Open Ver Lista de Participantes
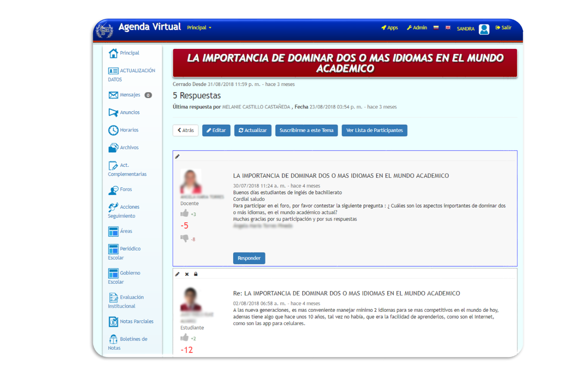 (374, 130)
